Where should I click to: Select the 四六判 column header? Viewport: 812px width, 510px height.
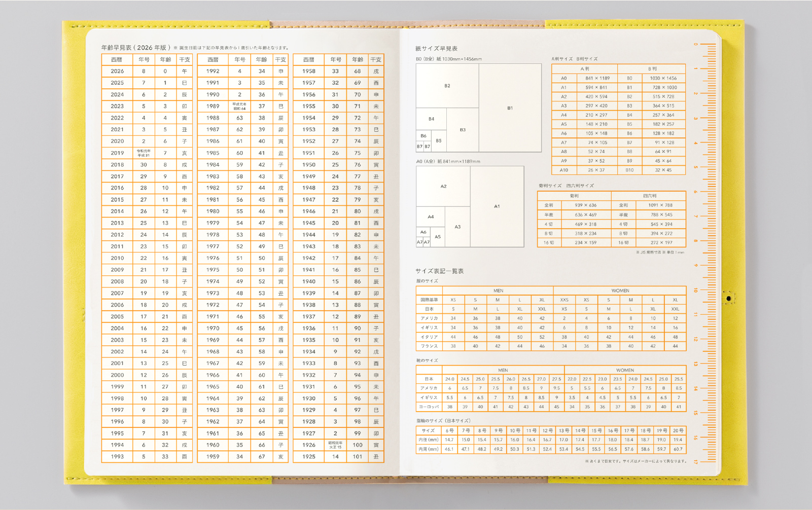(649, 196)
